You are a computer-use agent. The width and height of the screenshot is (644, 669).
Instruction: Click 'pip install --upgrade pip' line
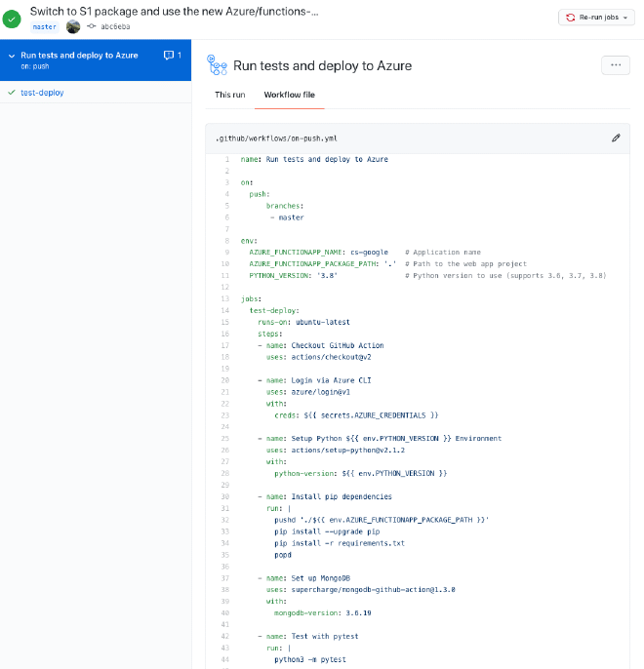click(x=327, y=531)
